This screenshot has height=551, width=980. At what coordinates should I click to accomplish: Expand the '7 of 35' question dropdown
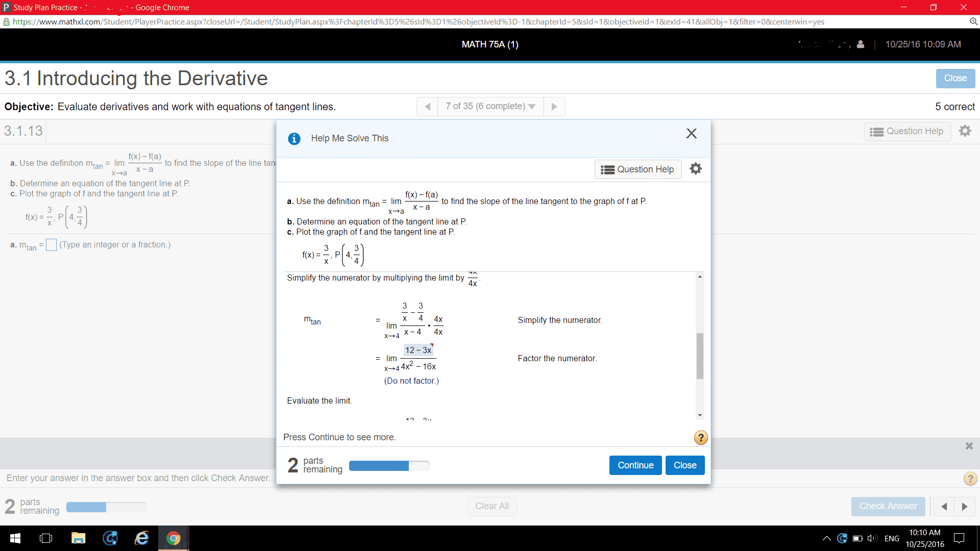point(490,107)
